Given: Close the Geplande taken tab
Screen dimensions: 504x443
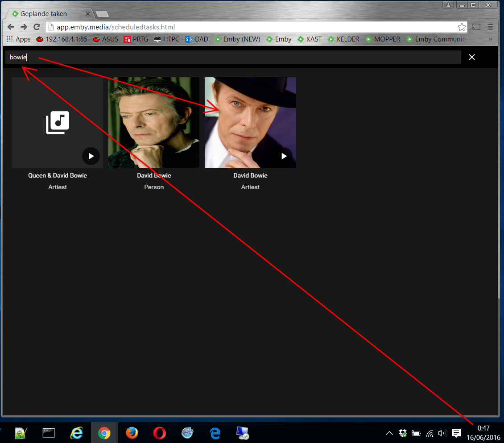Looking at the screenshot, I should click(x=87, y=14).
